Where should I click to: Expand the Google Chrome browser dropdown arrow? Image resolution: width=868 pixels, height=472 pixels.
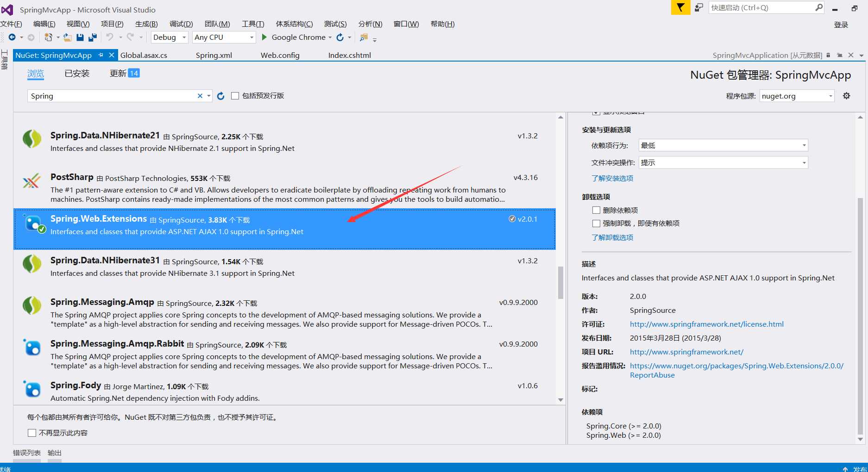point(330,37)
